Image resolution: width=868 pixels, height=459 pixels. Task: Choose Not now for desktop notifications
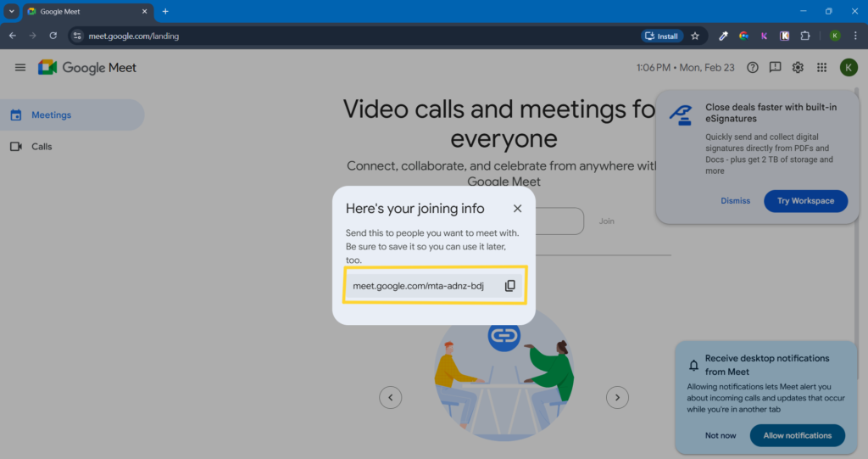[x=721, y=436]
